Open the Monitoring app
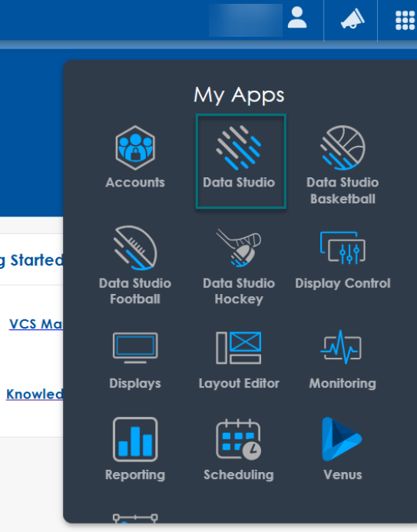417x532 pixels. (x=343, y=359)
